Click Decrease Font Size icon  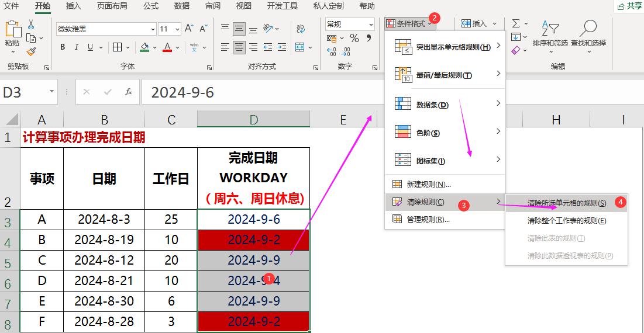pos(204,28)
